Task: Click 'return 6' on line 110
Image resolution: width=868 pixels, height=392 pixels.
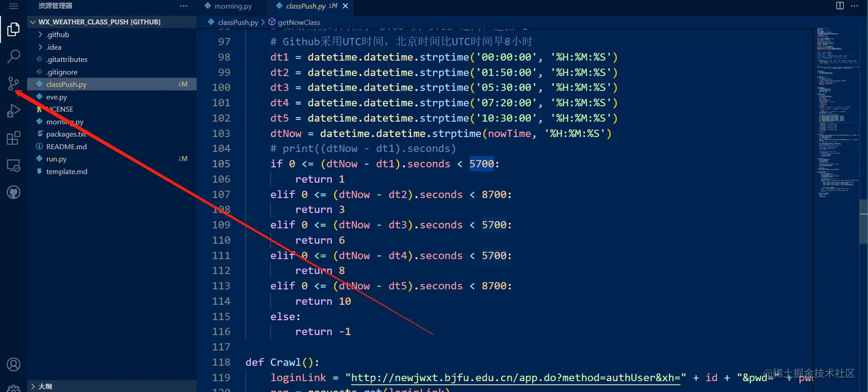Action: tap(320, 240)
